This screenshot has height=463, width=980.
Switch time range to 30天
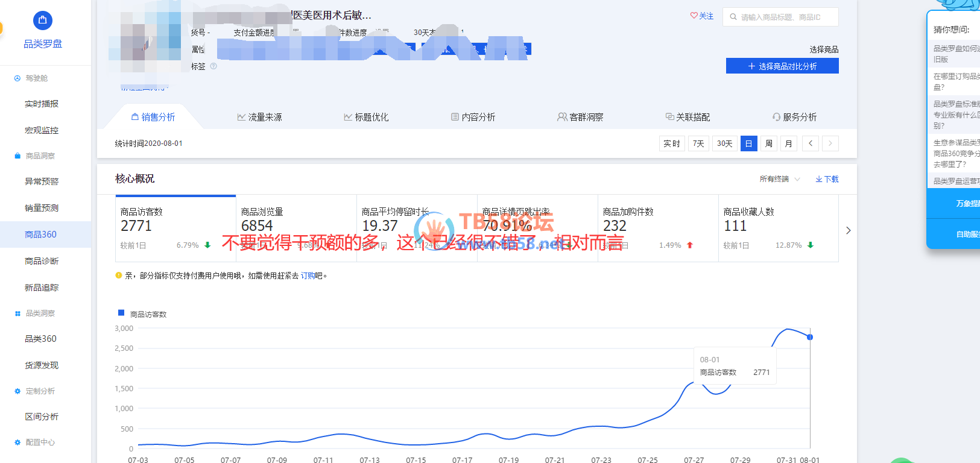(x=724, y=143)
